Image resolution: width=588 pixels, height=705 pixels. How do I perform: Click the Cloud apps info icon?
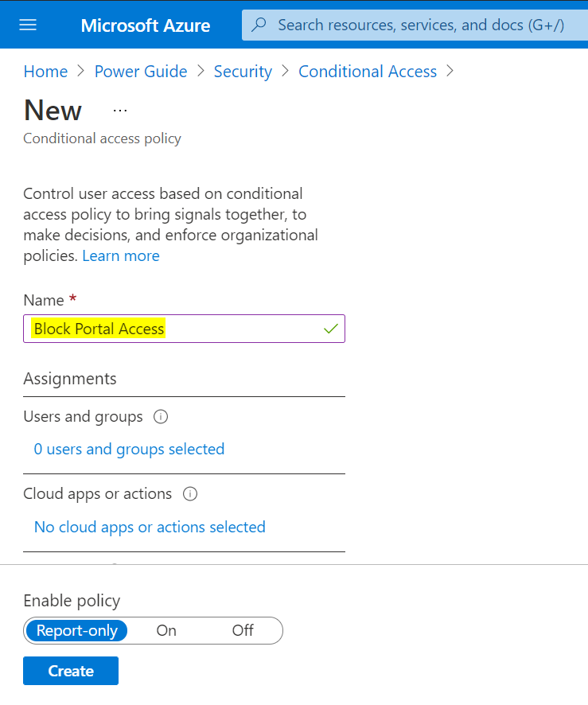tap(190, 494)
